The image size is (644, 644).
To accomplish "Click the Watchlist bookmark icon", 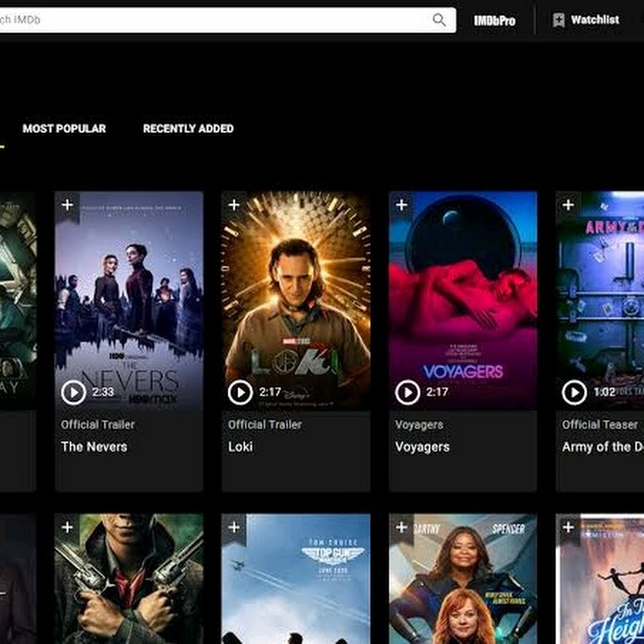I will click(x=558, y=20).
